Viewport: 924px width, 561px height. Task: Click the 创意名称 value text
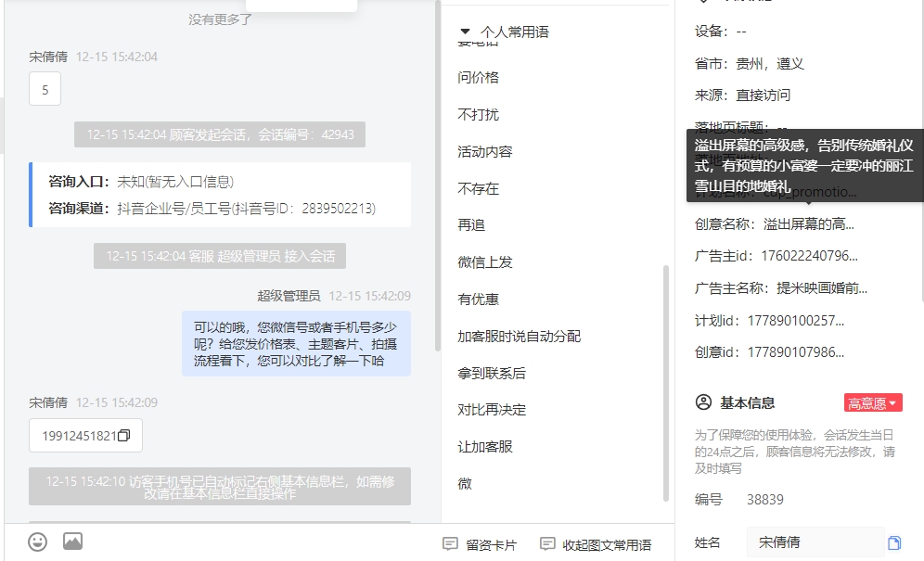click(809, 223)
